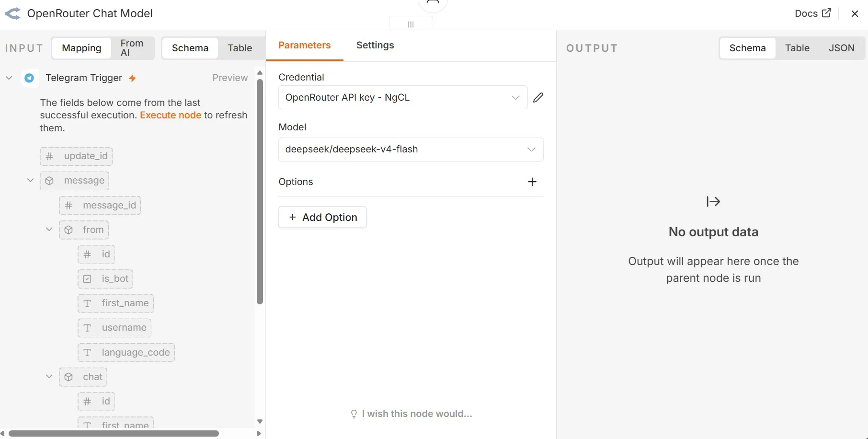This screenshot has width=868, height=439.
Task: Click the input panel vertical scrollbar thumb
Action: [x=260, y=192]
